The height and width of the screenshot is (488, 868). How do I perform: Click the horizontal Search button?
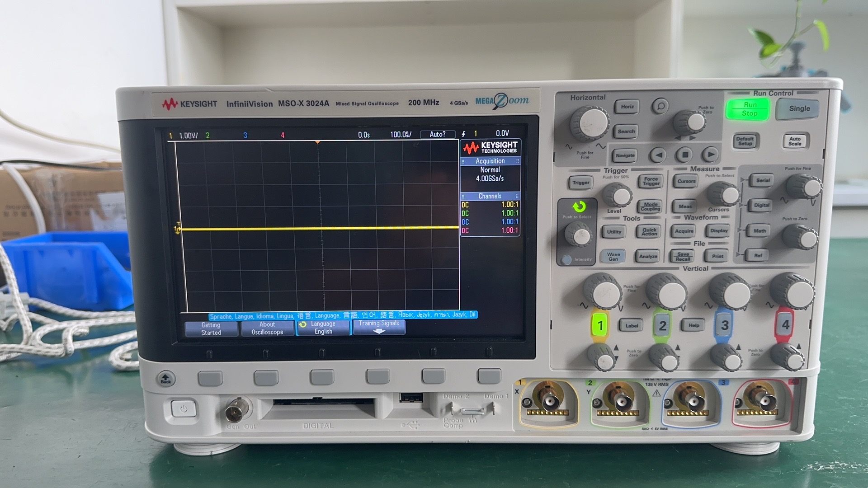click(x=626, y=131)
